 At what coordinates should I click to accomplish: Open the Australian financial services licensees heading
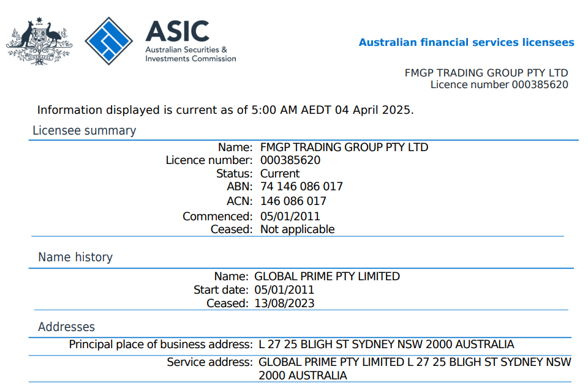466,42
